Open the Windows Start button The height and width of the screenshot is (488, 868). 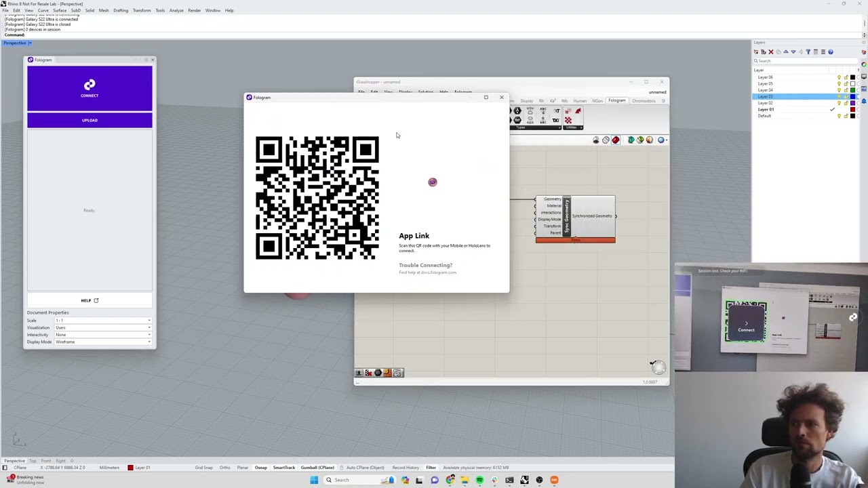[x=314, y=480]
